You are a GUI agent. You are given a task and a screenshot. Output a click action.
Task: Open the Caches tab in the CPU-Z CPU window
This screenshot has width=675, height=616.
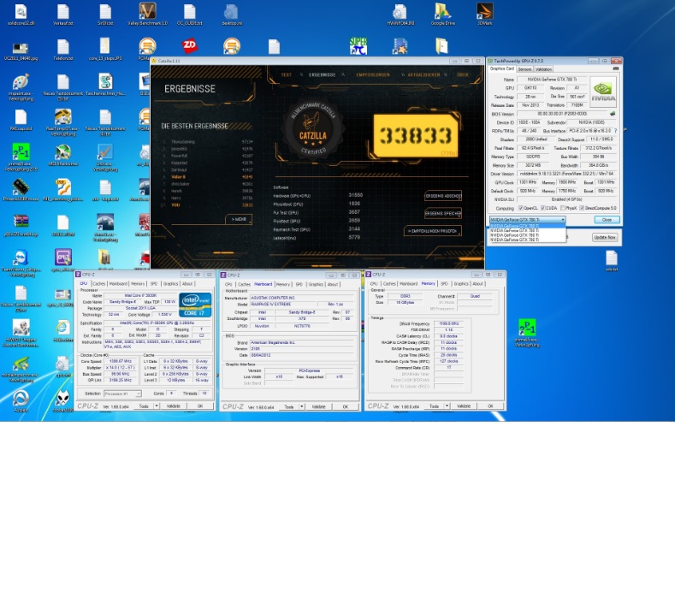(x=99, y=284)
